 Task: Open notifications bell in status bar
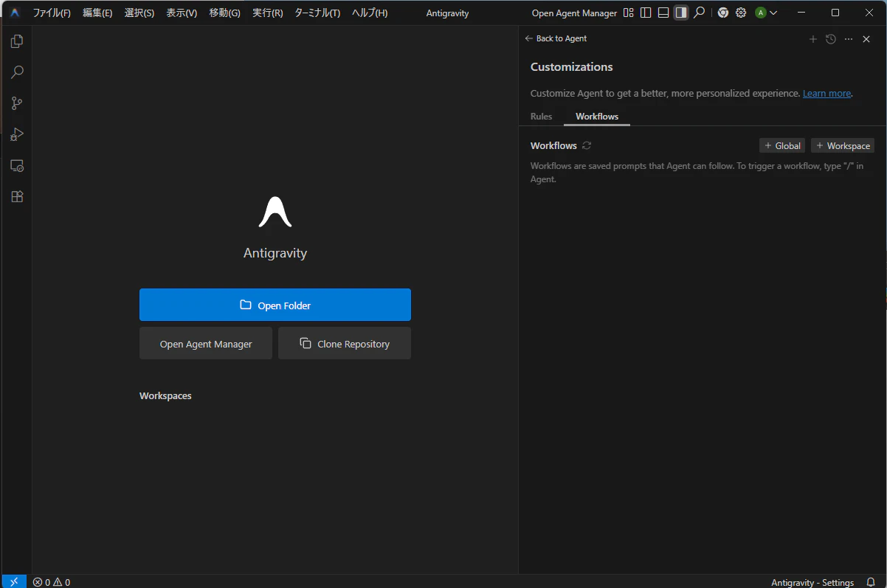(871, 582)
